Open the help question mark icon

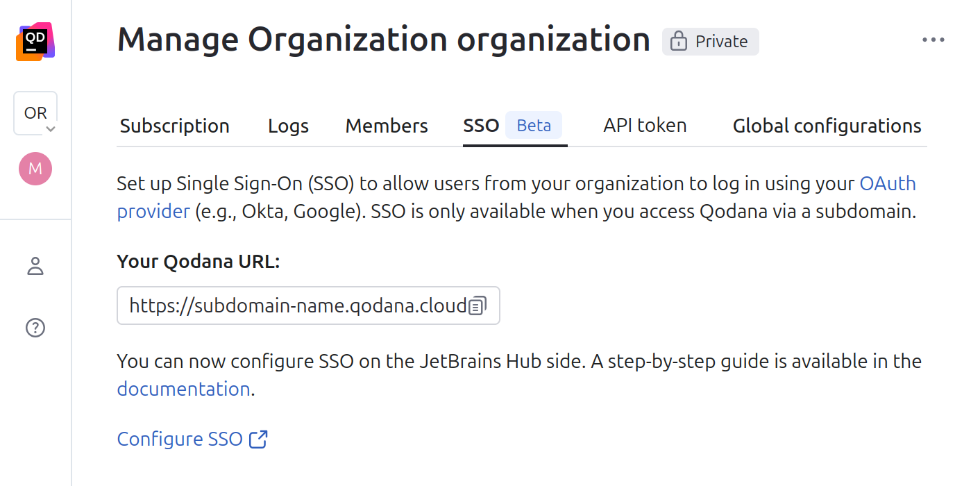click(x=35, y=328)
